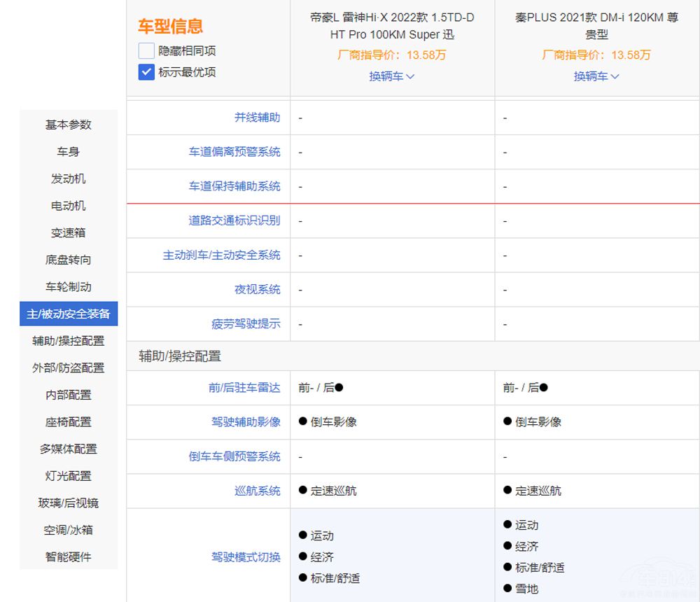
Task: Go to 基本参数 section in sidebar
Action: tap(69, 125)
